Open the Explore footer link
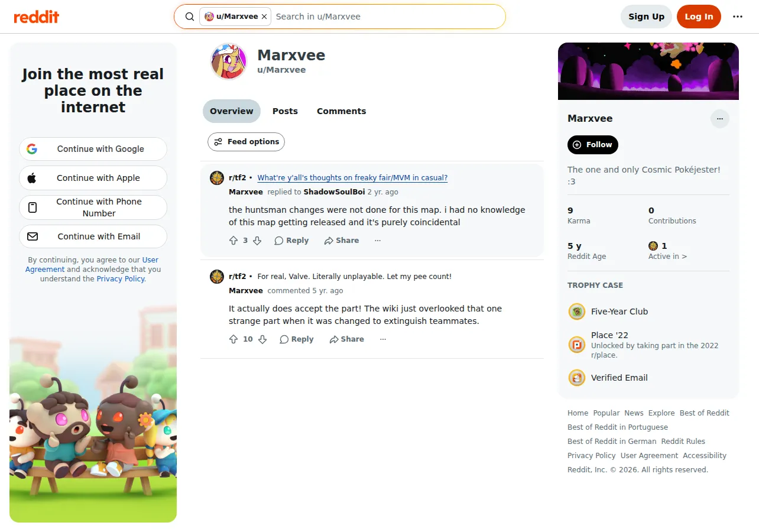Viewport: 759px width, 532px height. click(x=661, y=413)
